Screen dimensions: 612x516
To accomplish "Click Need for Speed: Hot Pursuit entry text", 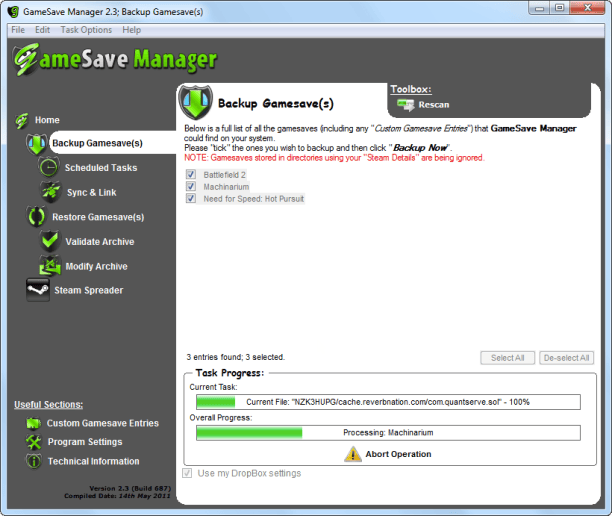I will coord(253,199).
